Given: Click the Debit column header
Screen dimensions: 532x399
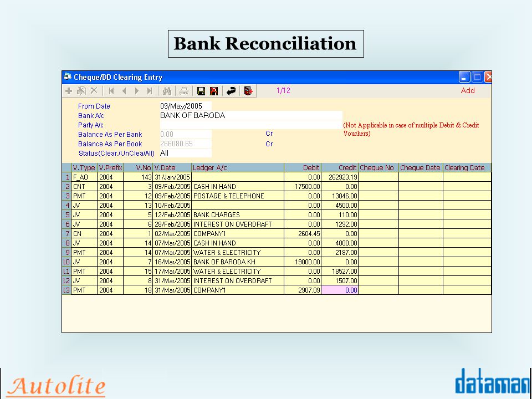Looking at the screenshot, I should (x=303, y=167).
